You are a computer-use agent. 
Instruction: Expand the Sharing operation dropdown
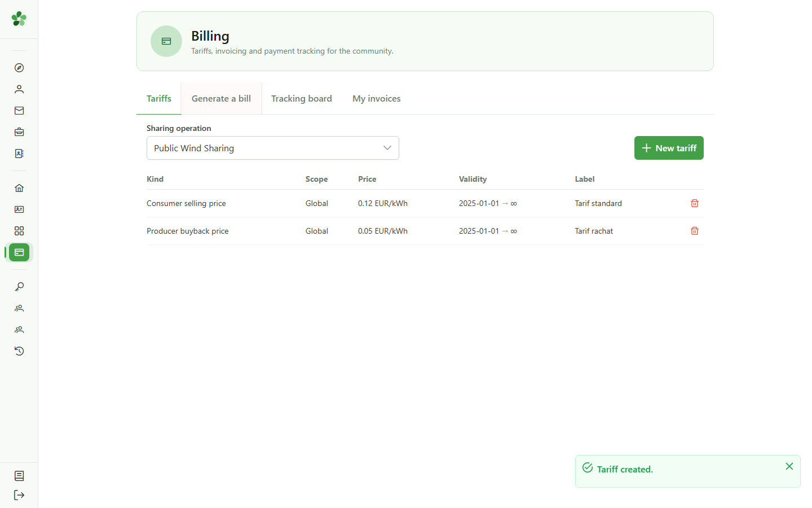273,148
